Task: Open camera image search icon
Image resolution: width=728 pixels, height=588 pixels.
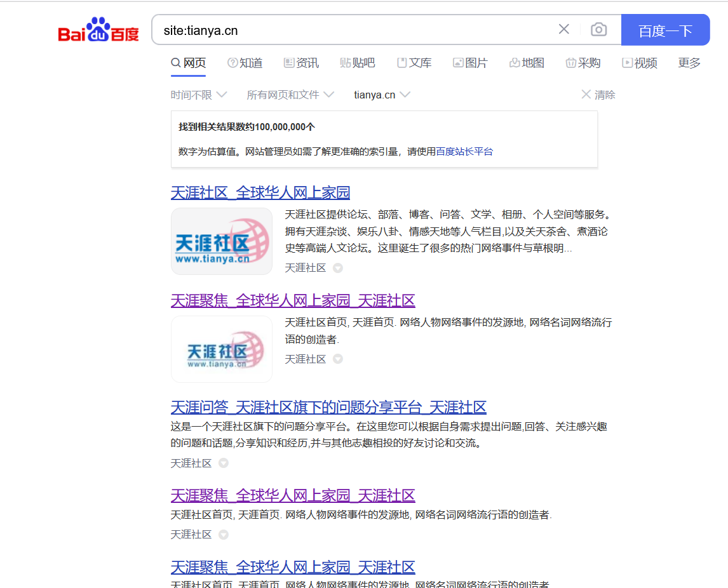Action: (x=598, y=30)
